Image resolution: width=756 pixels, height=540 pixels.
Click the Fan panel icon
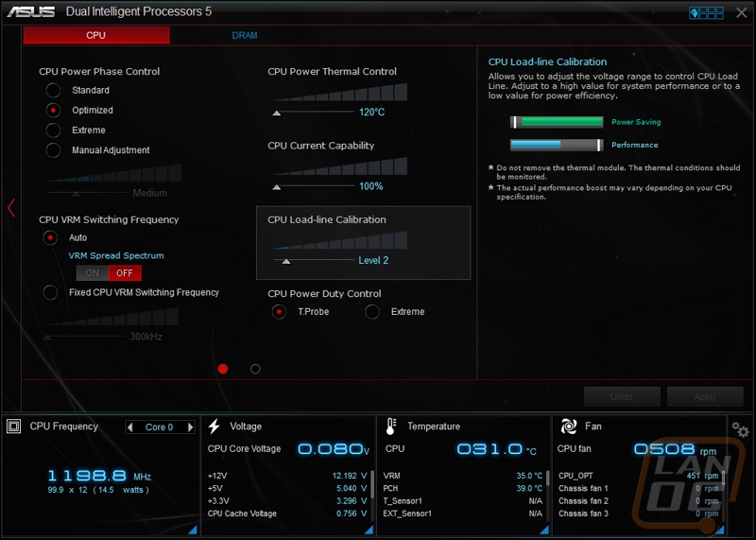coord(569,427)
